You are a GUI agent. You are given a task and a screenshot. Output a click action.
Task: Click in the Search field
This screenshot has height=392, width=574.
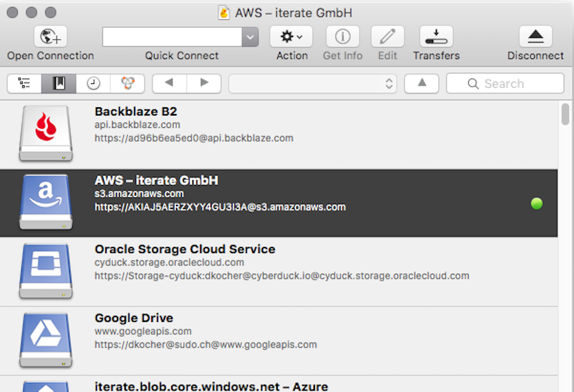(505, 83)
